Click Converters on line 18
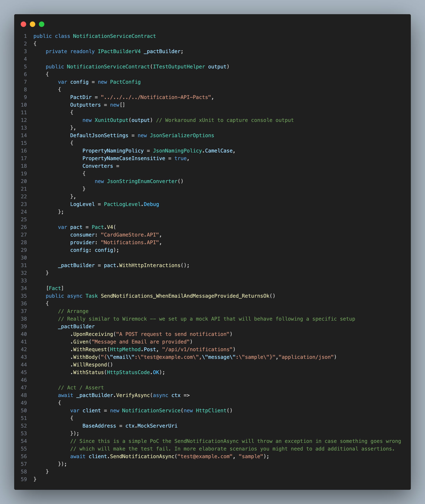425x504 pixels. click(98, 166)
